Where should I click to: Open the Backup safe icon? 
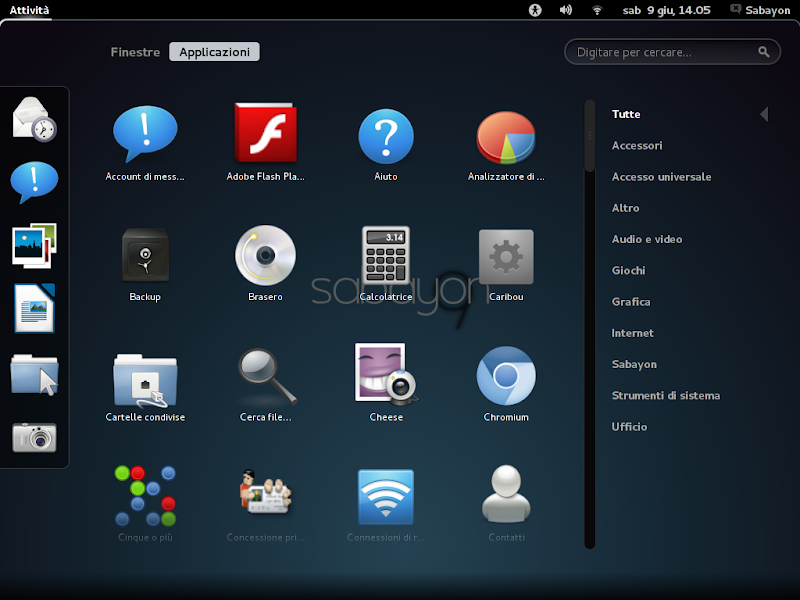point(145,255)
